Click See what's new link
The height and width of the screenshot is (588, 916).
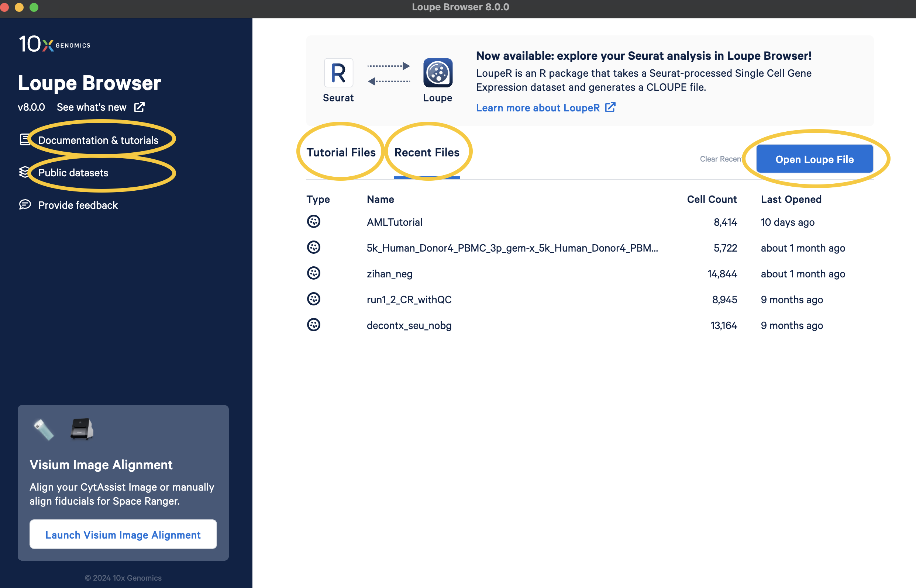[x=92, y=107]
